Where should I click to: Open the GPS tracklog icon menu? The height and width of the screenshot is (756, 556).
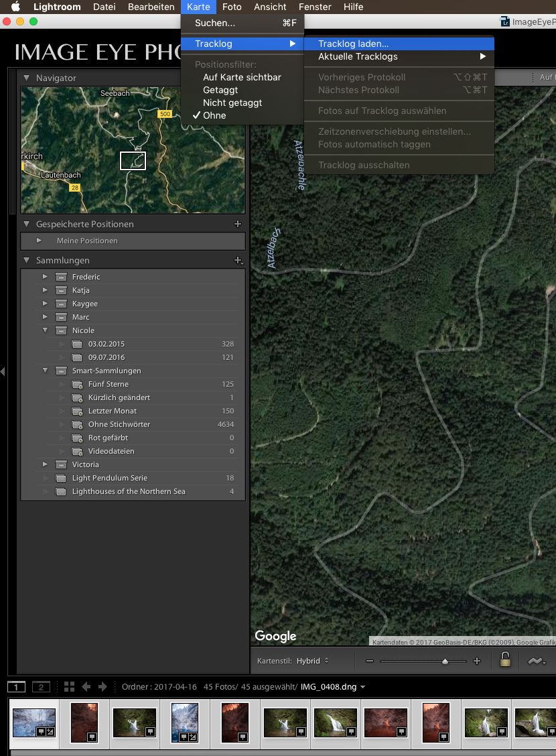point(537,661)
